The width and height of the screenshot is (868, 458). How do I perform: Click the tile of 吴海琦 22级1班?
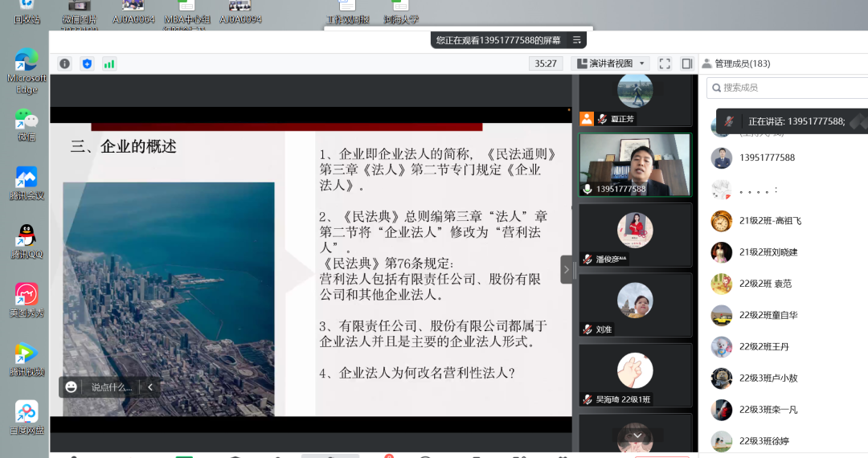[x=635, y=375]
